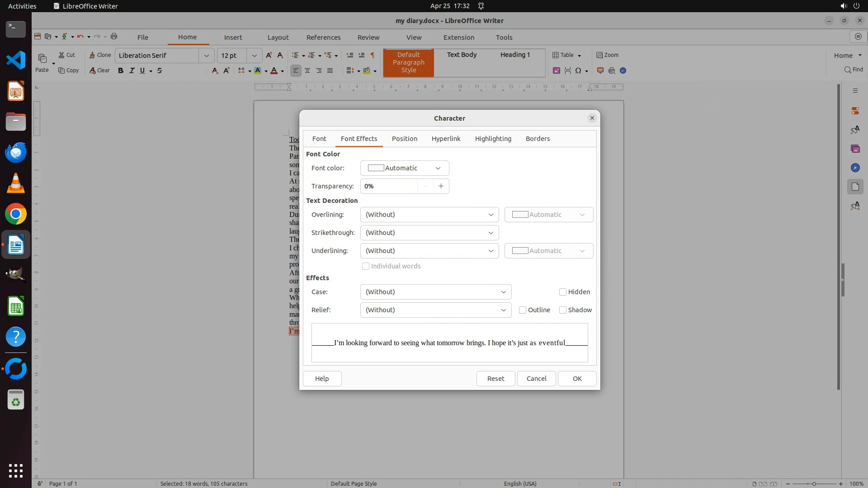Enable the Hidden checkbox

click(563, 292)
